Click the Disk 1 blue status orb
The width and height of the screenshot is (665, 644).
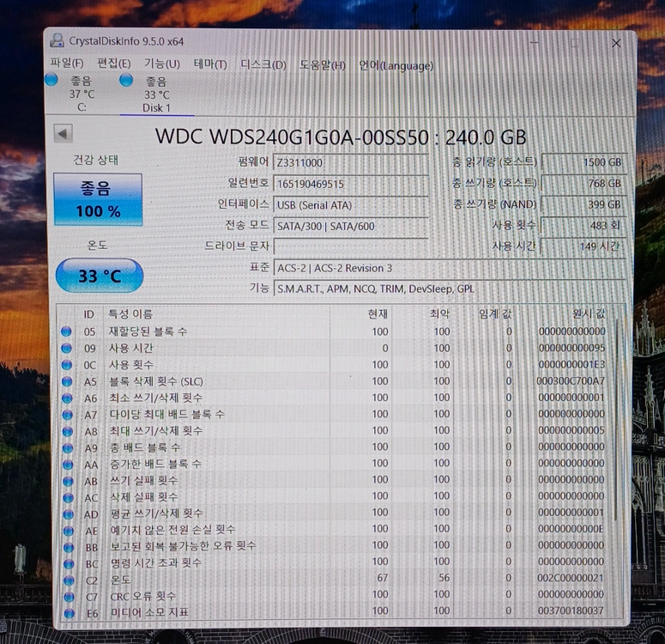tap(126, 80)
